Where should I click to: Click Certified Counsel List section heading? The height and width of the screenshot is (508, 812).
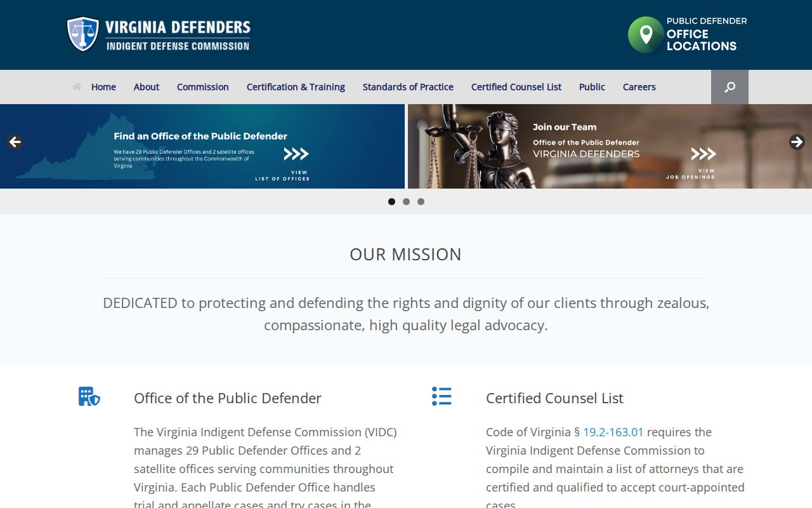[554, 398]
